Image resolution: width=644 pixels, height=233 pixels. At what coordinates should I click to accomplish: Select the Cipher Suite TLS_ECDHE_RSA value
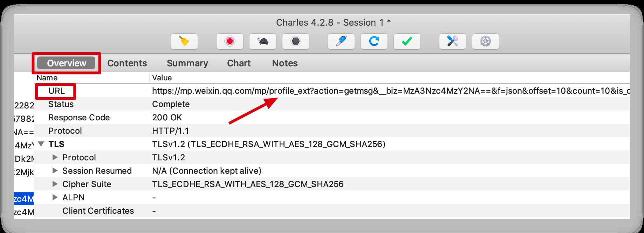248,184
